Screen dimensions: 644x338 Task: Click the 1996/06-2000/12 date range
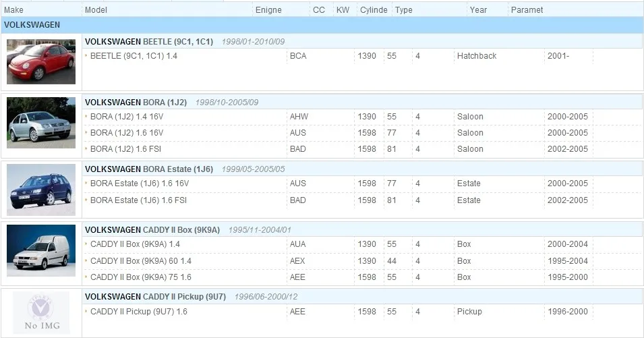click(266, 297)
